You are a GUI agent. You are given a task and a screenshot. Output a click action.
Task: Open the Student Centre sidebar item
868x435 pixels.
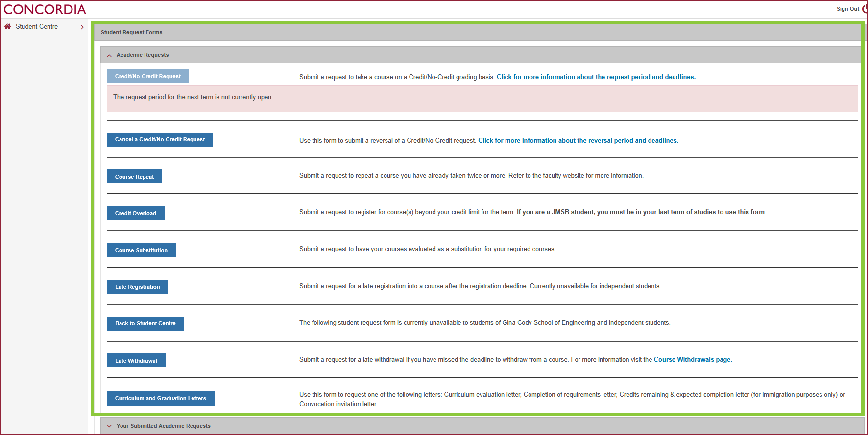(44, 27)
